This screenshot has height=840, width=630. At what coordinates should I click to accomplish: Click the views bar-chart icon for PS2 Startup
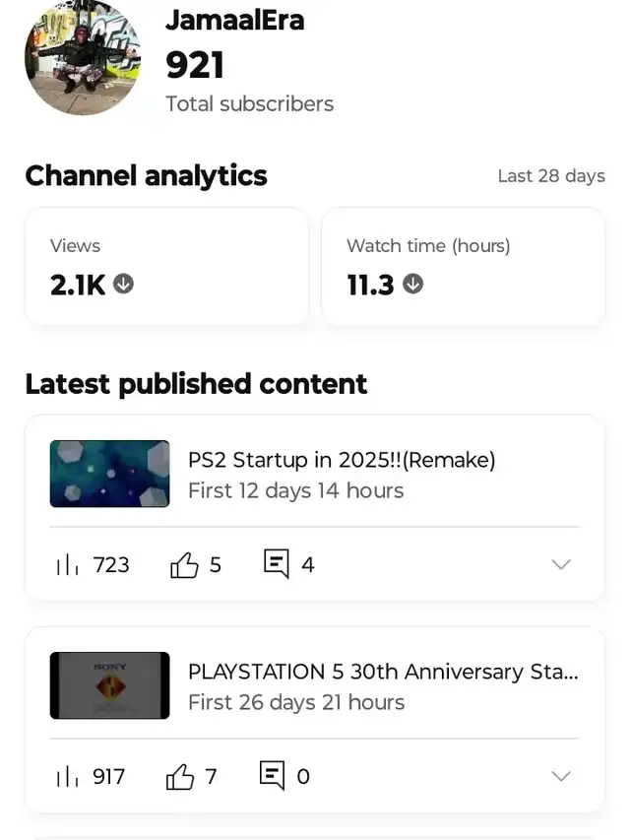(67, 565)
